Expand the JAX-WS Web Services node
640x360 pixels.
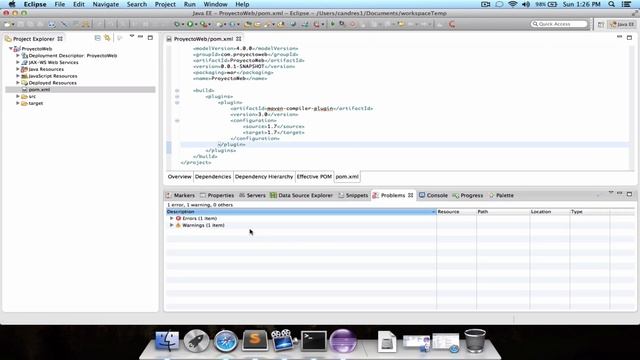coord(18,62)
